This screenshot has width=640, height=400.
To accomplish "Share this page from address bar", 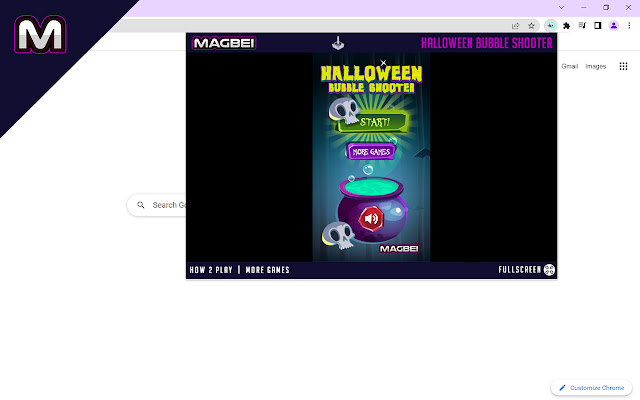I will (516, 26).
